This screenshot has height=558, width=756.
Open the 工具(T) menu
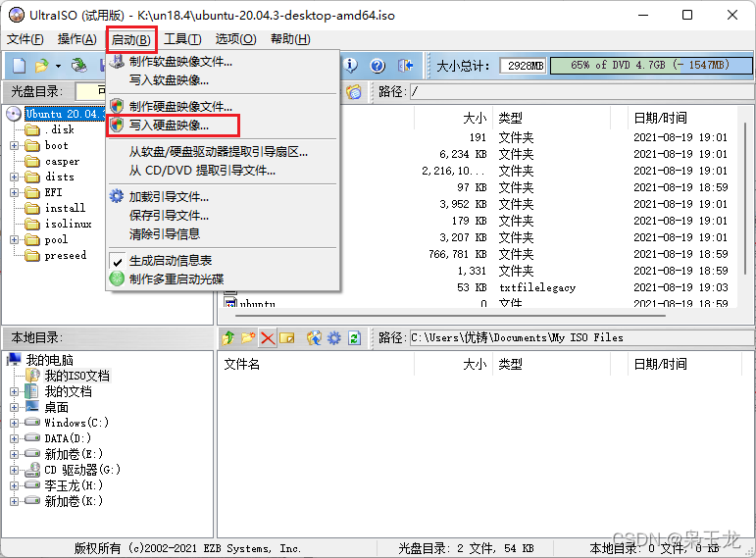coord(182,39)
